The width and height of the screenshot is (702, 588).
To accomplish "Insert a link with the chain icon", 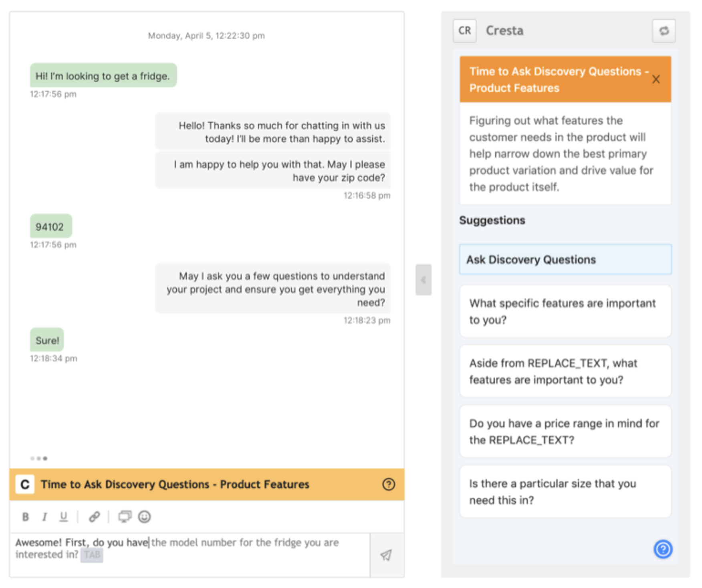I will 94,517.
